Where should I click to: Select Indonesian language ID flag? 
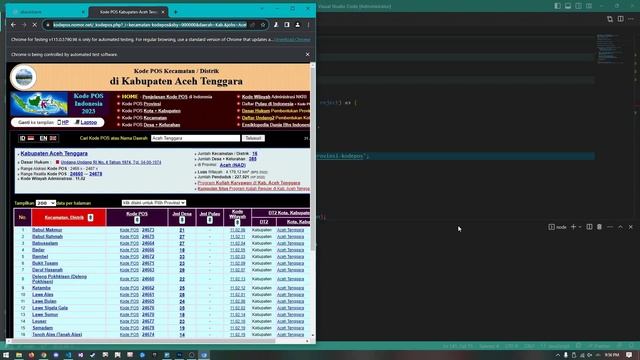27,138
